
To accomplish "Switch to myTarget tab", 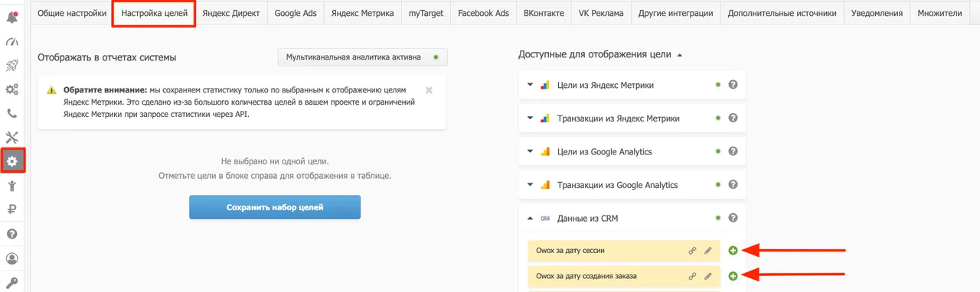I will click(x=425, y=13).
